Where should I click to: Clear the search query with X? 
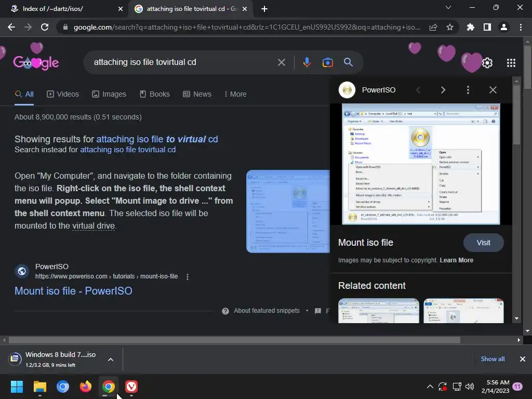coord(281,62)
